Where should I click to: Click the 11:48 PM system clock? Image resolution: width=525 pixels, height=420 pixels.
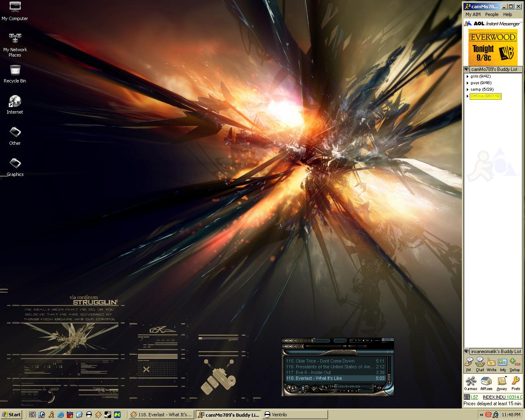point(511,415)
